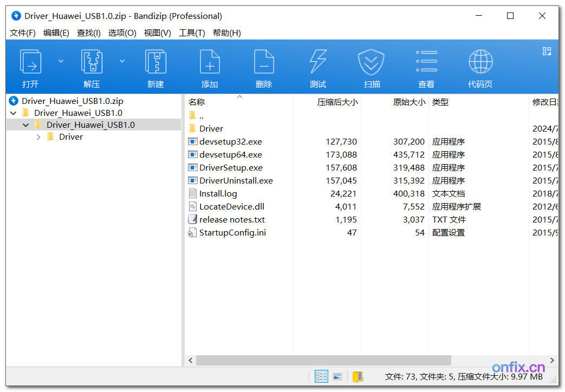Sort files by clicking the 名称 column header
The height and width of the screenshot is (392, 565).
tap(197, 102)
